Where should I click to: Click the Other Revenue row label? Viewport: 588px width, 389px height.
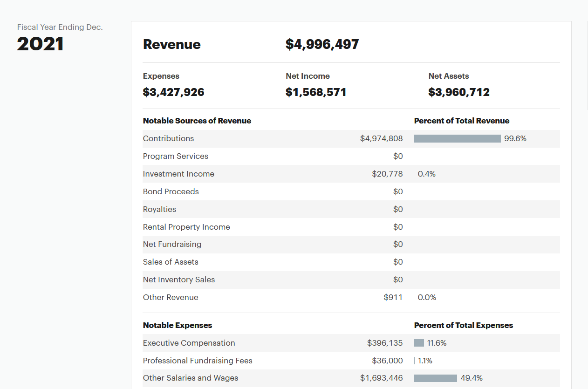(171, 297)
